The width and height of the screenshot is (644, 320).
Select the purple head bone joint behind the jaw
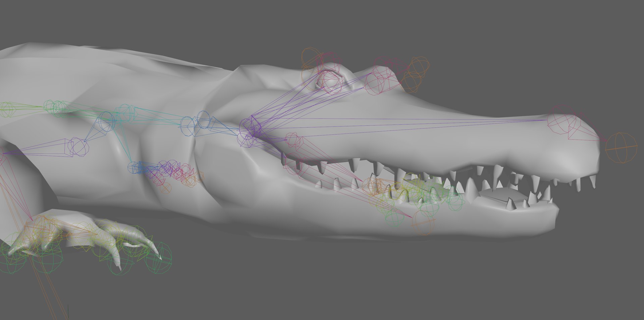click(251, 128)
